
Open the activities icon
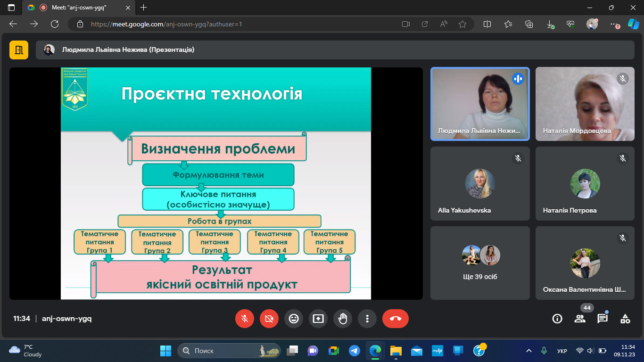coord(625,319)
